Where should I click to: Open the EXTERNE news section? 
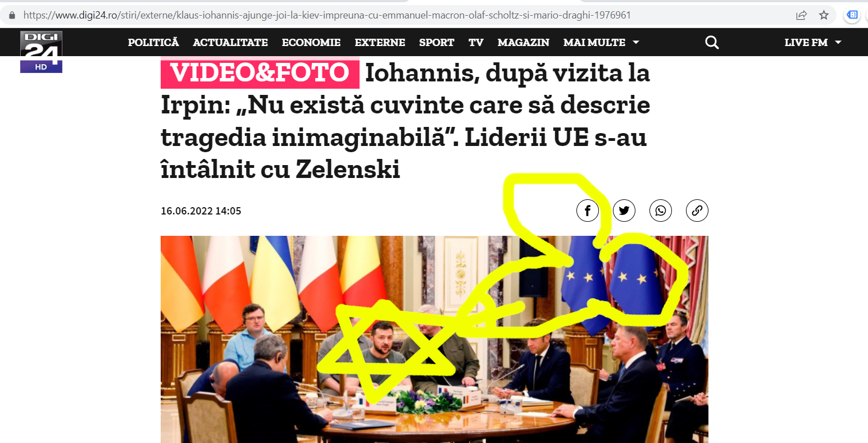click(x=380, y=43)
